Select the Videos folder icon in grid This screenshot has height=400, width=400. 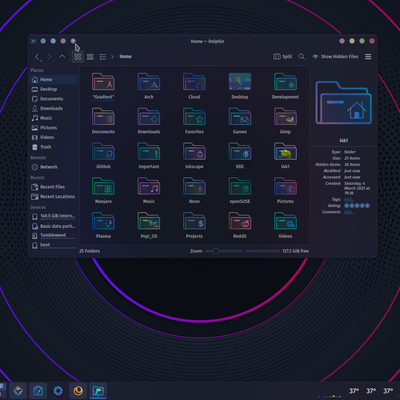[x=285, y=221]
